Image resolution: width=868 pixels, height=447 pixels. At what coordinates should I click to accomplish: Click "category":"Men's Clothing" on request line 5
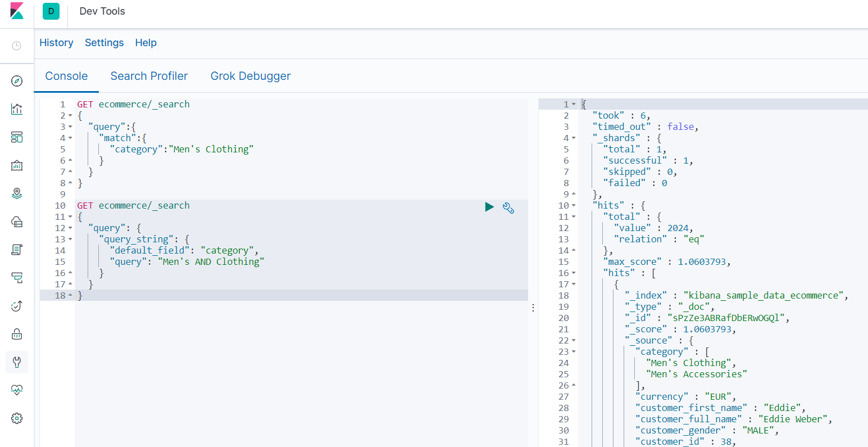pyautogui.click(x=181, y=149)
